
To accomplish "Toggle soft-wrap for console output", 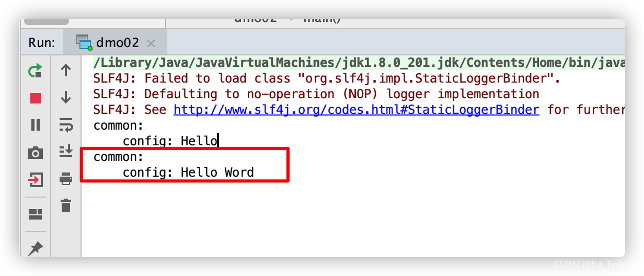I will click(66, 125).
